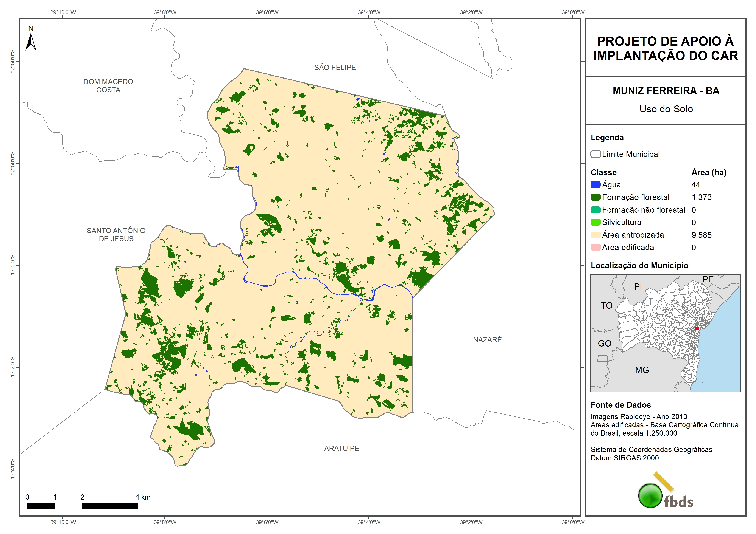Click the beige Área antropizada swatch

click(595, 235)
